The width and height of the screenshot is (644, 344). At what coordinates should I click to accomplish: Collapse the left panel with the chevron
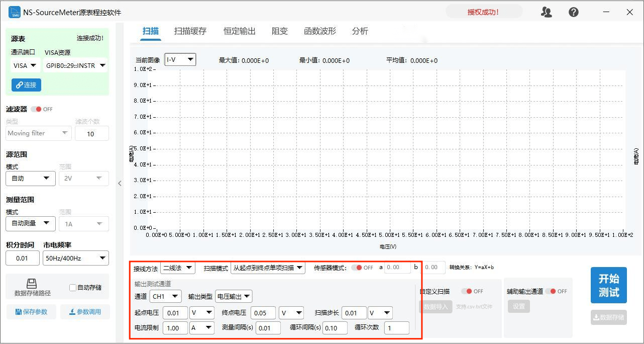[x=120, y=184]
